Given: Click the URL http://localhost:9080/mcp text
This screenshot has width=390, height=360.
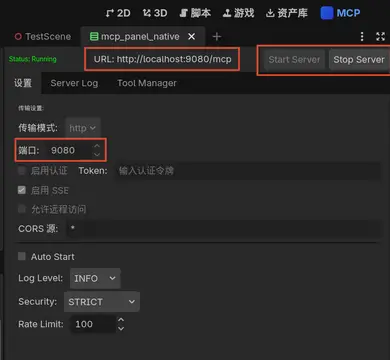Looking at the screenshot, I should coord(162,59).
